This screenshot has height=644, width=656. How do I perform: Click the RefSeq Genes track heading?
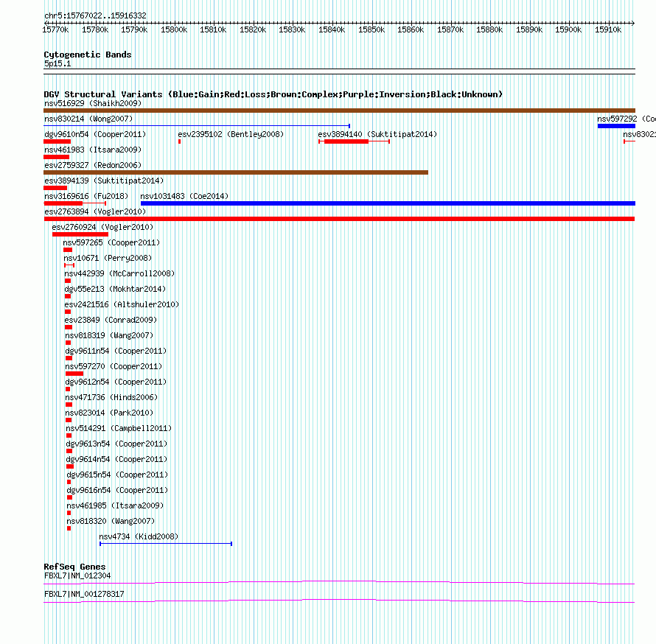point(74,567)
